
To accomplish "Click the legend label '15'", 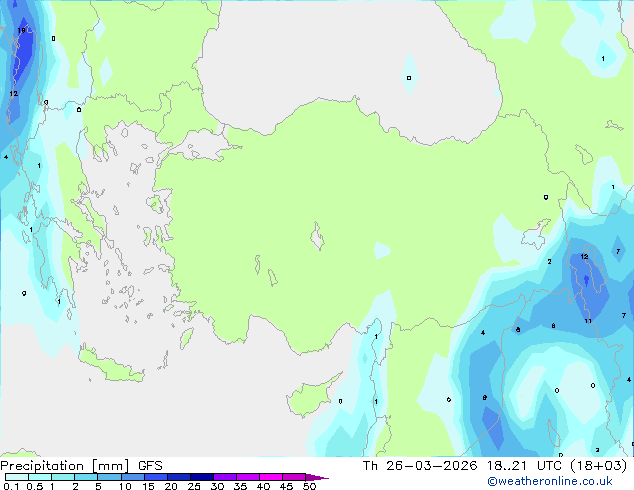I will click(148, 486).
